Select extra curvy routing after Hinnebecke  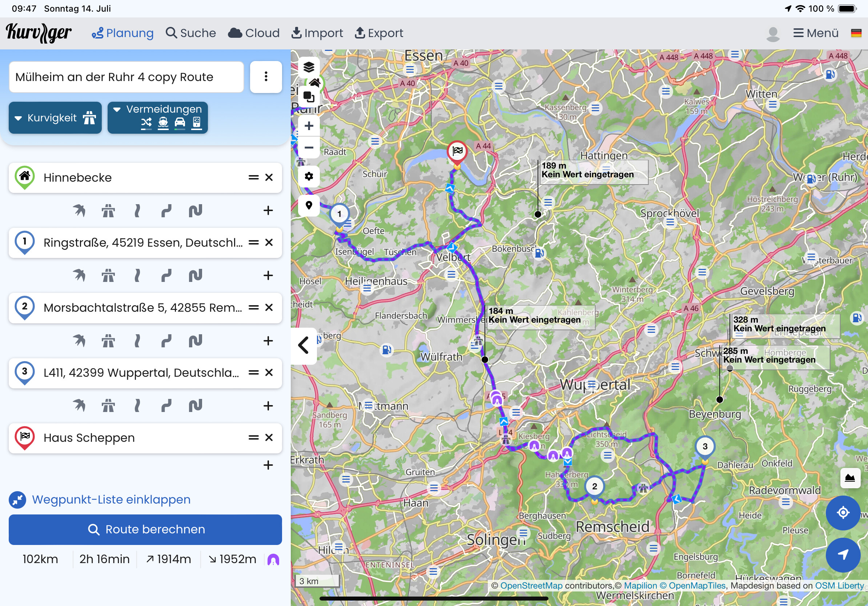tap(196, 210)
